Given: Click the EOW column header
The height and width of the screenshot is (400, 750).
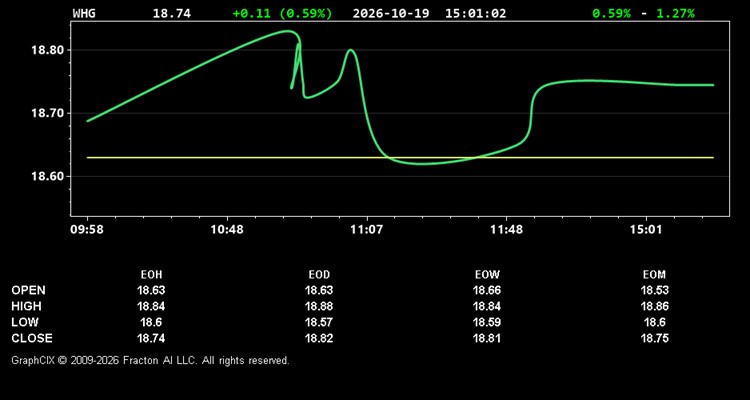Looking at the screenshot, I should coord(487,275).
